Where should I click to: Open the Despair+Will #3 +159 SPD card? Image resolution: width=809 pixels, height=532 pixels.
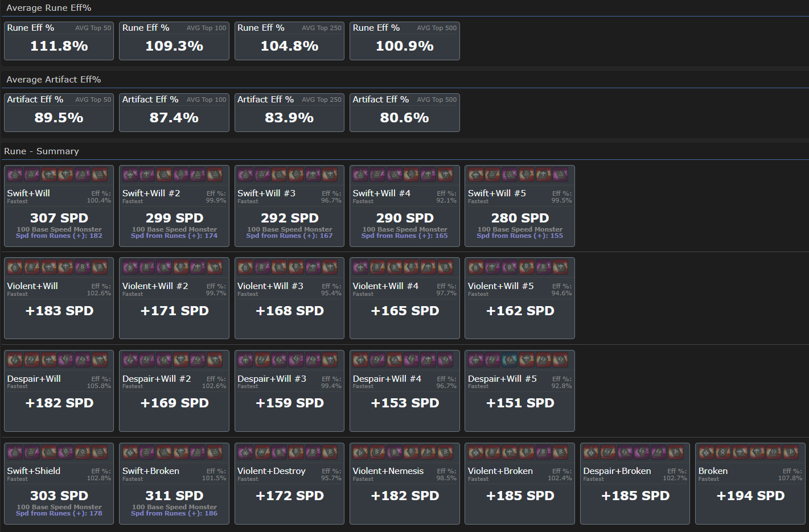pos(289,391)
